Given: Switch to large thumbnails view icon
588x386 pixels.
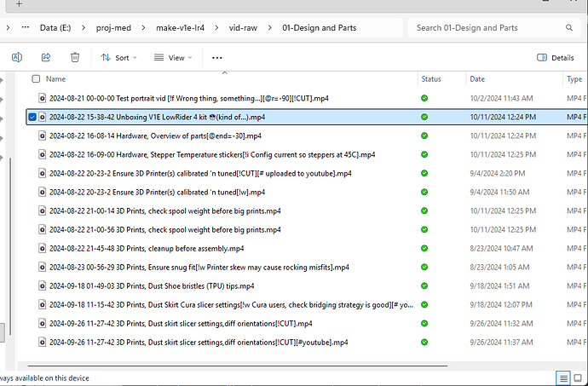Looking at the screenshot, I should (x=579, y=377).
